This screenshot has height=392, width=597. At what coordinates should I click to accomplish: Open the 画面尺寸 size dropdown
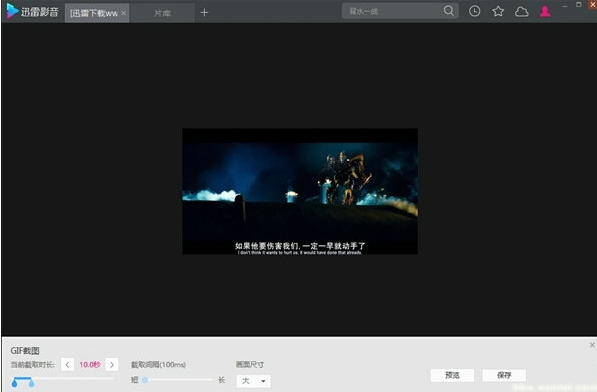(254, 381)
